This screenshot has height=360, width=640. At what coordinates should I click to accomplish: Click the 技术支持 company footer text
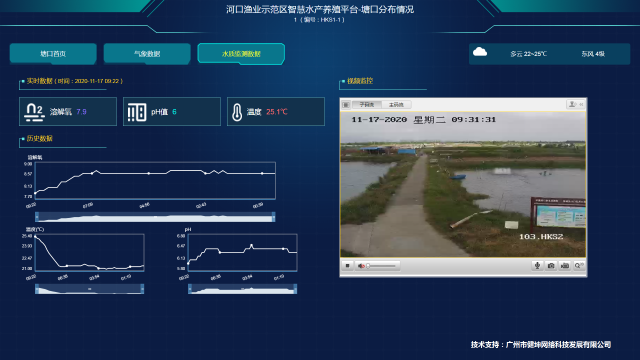coord(541,345)
